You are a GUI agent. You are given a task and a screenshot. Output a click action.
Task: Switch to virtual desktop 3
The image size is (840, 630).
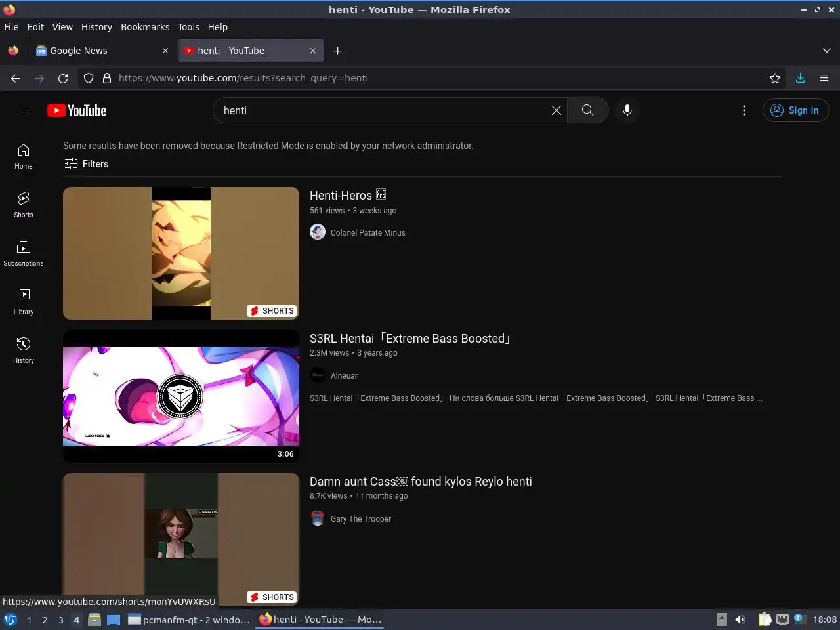click(x=60, y=619)
